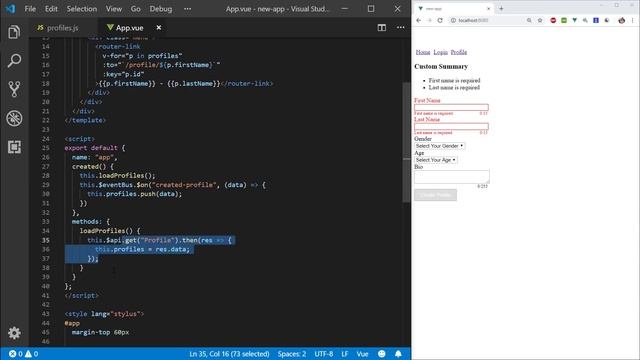
Task: Open the File menu
Action: click(30, 9)
